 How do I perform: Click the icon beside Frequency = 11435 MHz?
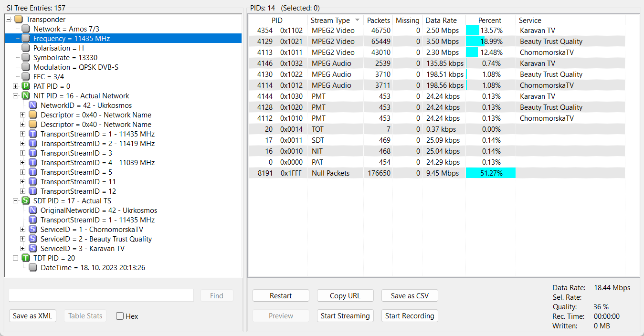[x=25, y=39]
